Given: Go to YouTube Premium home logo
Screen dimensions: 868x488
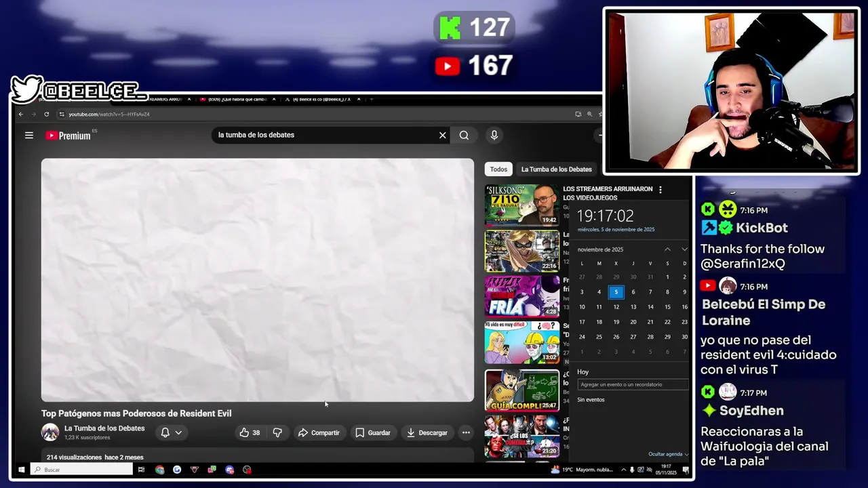Looking at the screenshot, I should [x=68, y=136].
